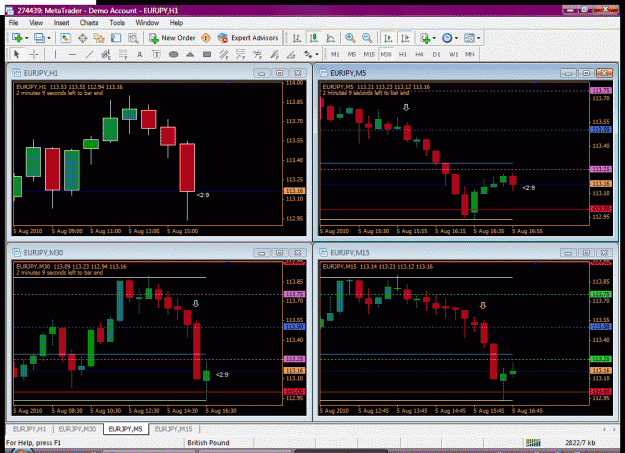Select the Equidistant Channel tool

(x=106, y=54)
